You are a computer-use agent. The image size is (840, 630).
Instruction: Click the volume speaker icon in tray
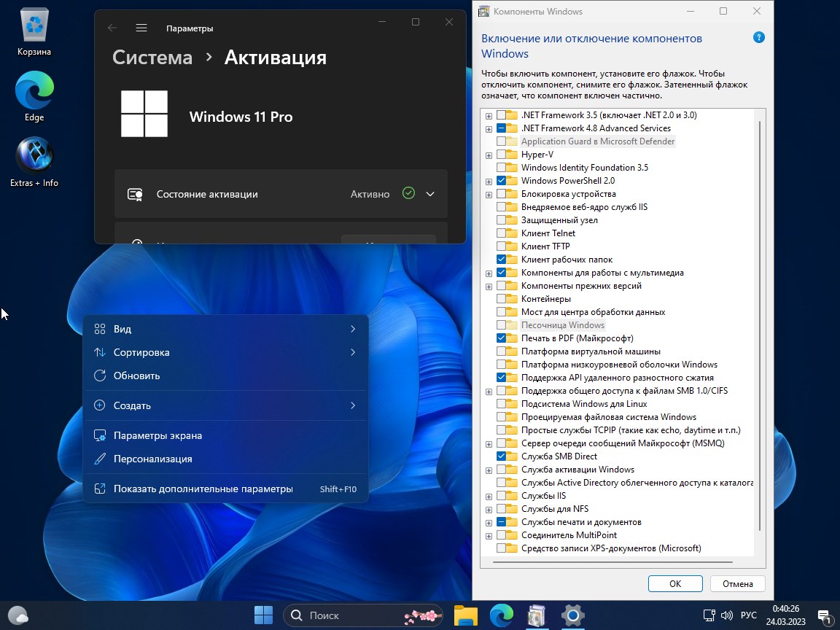(727, 615)
